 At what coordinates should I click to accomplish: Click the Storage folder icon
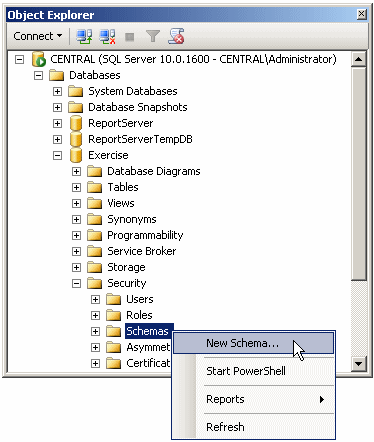(94, 267)
